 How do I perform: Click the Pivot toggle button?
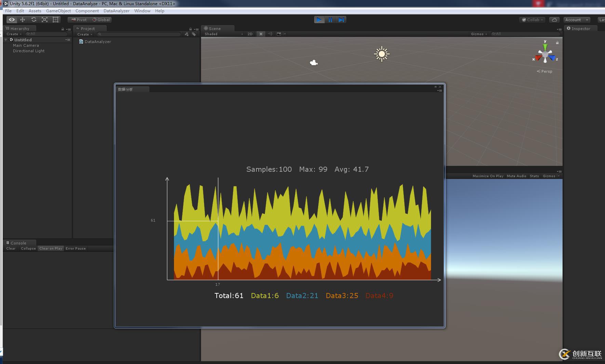tap(79, 20)
